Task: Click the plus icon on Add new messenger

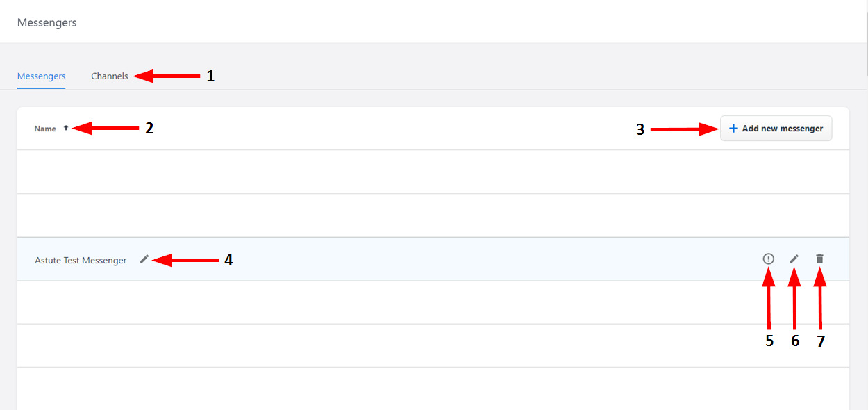Action: (x=733, y=129)
